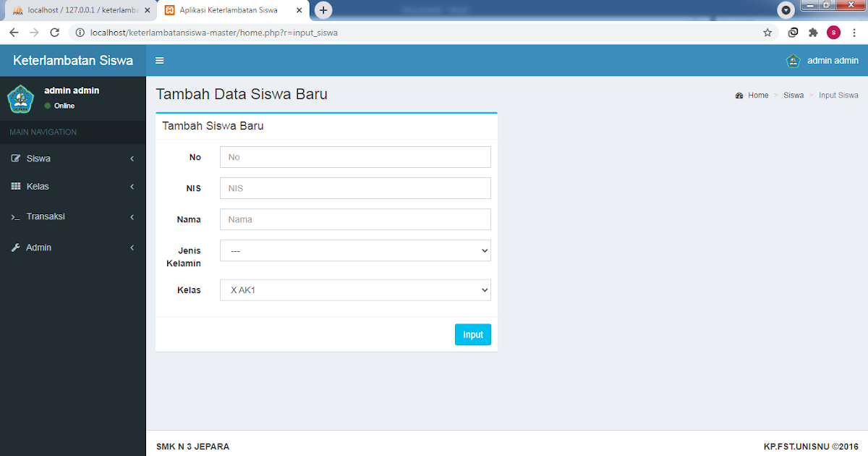The height and width of the screenshot is (456, 868).
Task: Click the No input field
Action: pyautogui.click(x=355, y=157)
